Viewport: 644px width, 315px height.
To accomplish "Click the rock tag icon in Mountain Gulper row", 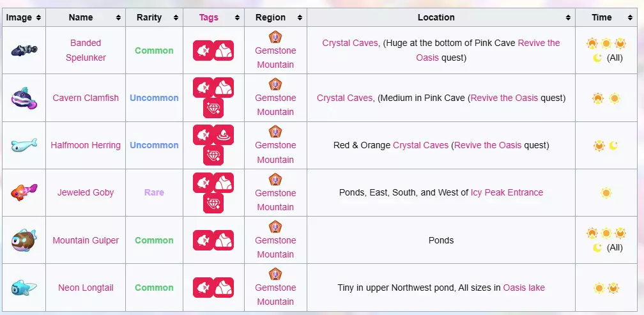I will (x=224, y=240).
